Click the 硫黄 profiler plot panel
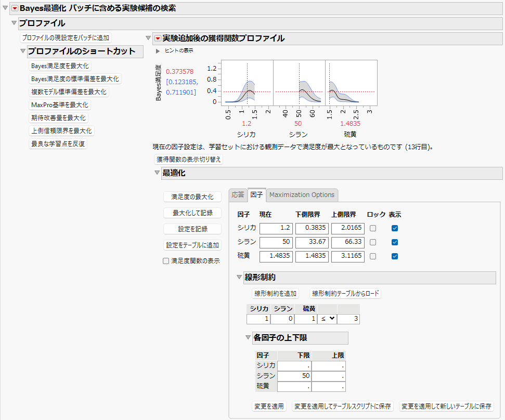Viewport: 505px width, 420px height. 352,83
